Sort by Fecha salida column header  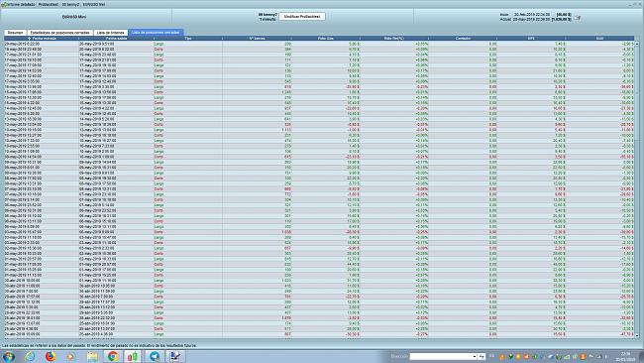pos(116,39)
